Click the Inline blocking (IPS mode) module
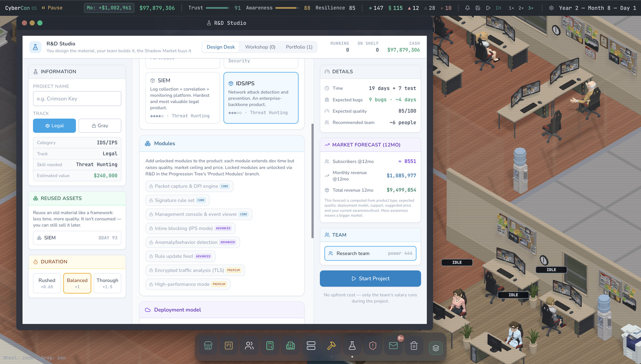 [x=190, y=229]
